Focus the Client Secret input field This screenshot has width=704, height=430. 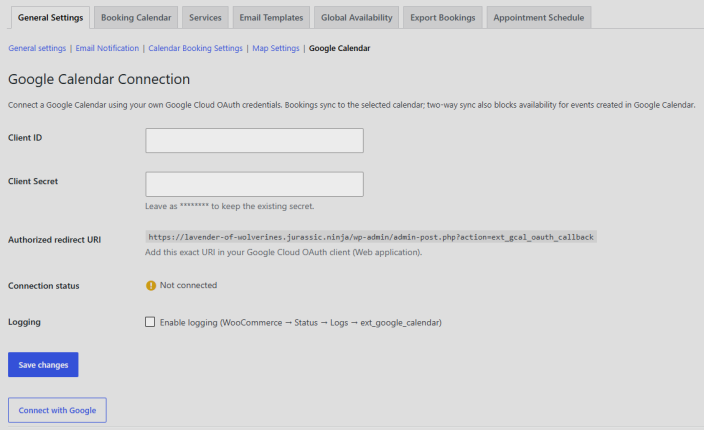point(254,184)
